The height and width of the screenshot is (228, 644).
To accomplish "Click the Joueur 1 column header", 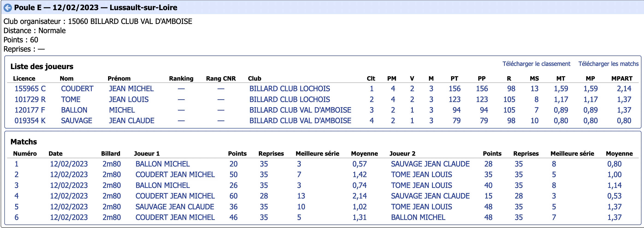I will pyautogui.click(x=147, y=154).
